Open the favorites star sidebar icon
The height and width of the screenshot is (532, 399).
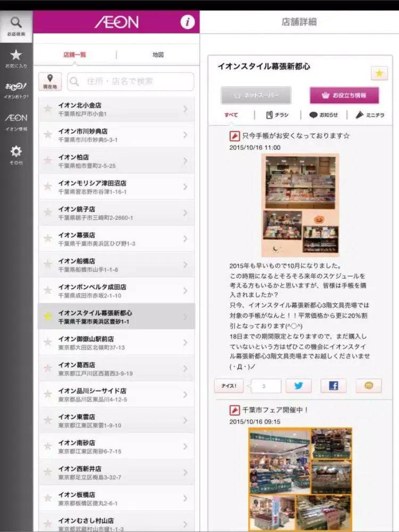(16, 59)
